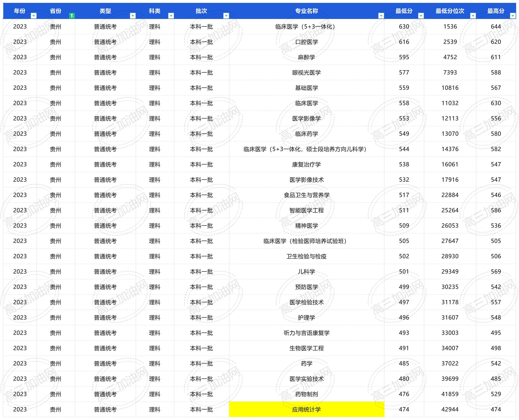The height and width of the screenshot is (420, 519).
Task: Select the 医学影像技术 major cell
Action: (307, 180)
